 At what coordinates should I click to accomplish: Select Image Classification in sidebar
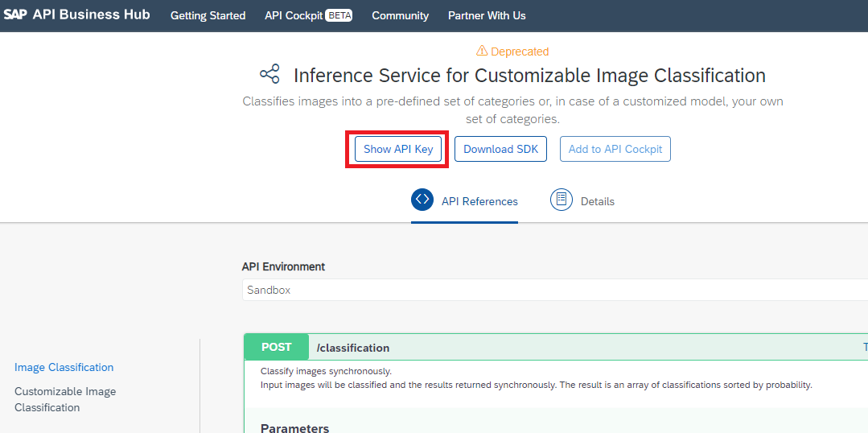[x=64, y=367]
